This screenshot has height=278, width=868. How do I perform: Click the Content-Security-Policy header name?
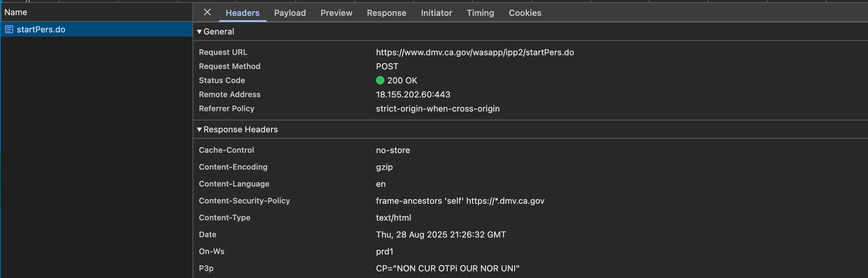click(244, 201)
